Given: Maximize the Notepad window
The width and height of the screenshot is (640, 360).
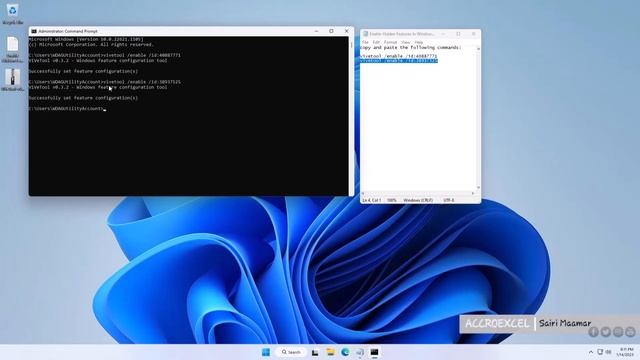Looking at the screenshot, I should click(x=458, y=34).
